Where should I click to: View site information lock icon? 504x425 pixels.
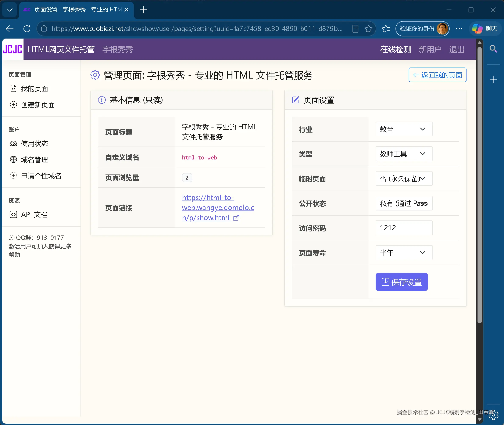44,29
